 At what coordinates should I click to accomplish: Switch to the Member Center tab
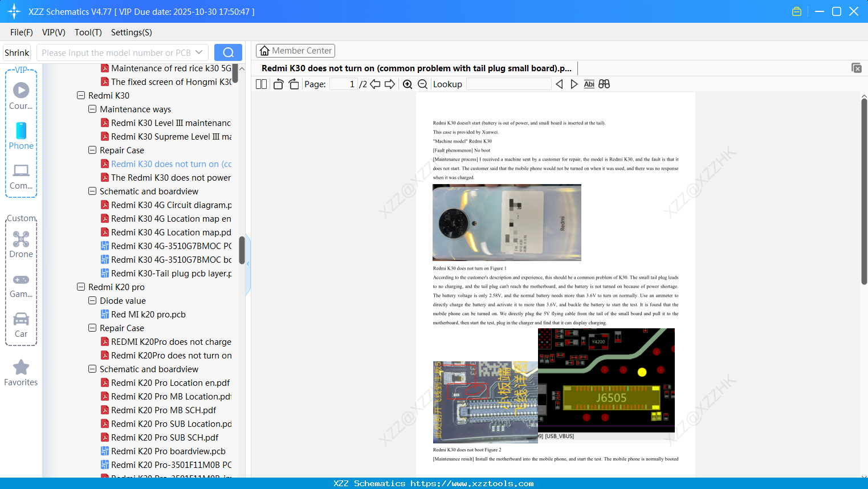tap(295, 51)
